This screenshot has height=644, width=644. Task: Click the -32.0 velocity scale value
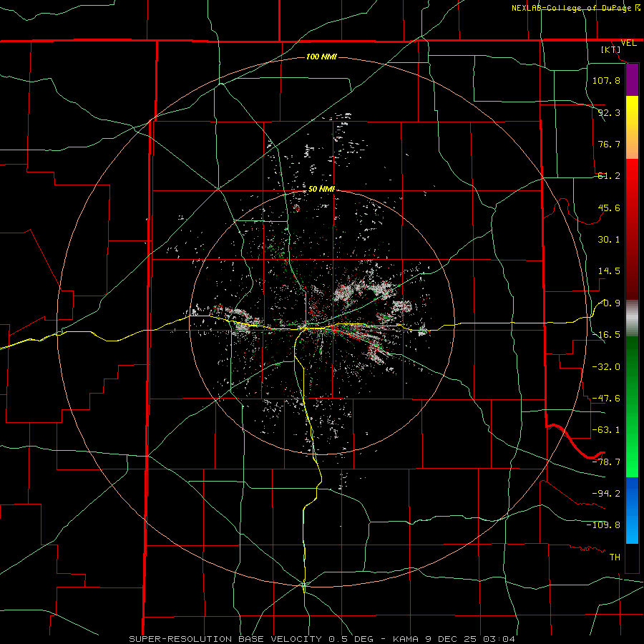click(x=606, y=367)
